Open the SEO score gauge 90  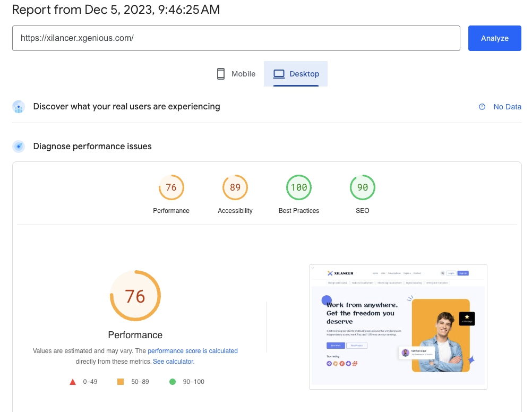362,187
